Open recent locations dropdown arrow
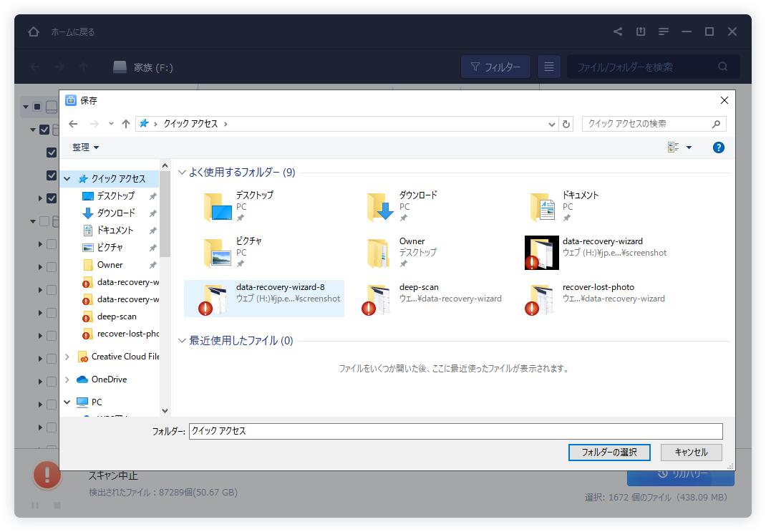 click(x=112, y=124)
